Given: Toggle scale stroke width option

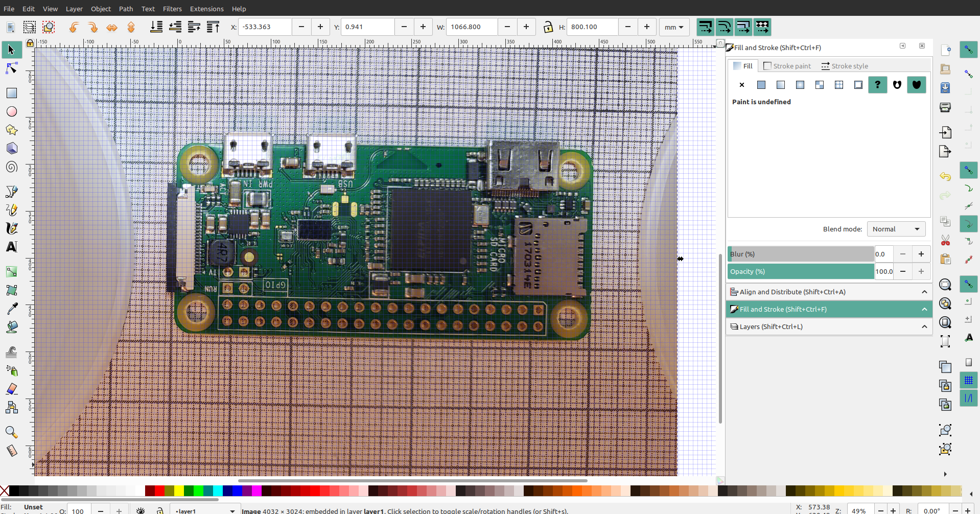Looking at the screenshot, I should (x=705, y=27).
